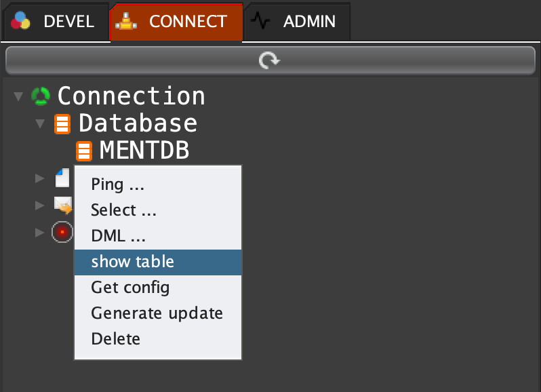Collapse the Connection tree node
The image size is (541, 392).
pyautogui.click(x=18, y=97)
